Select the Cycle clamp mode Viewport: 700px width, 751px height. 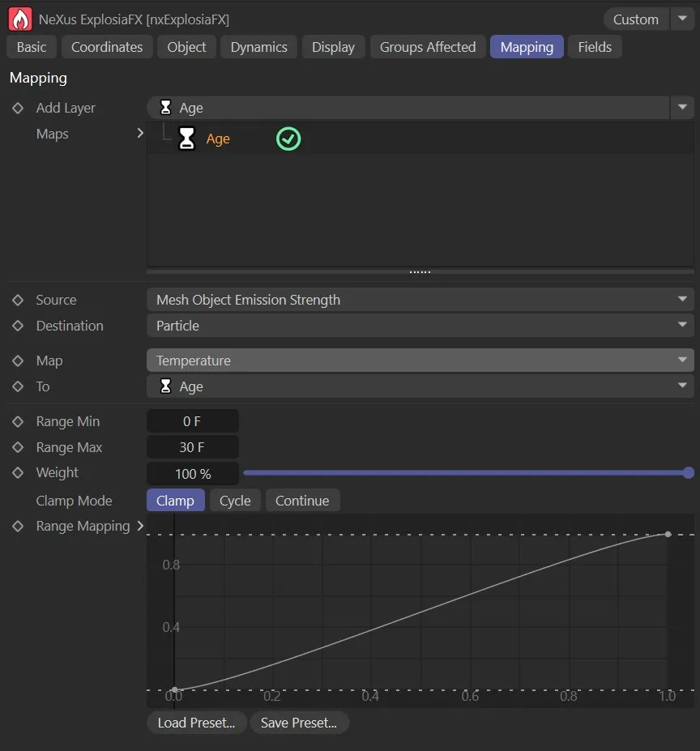pos(235,500)
